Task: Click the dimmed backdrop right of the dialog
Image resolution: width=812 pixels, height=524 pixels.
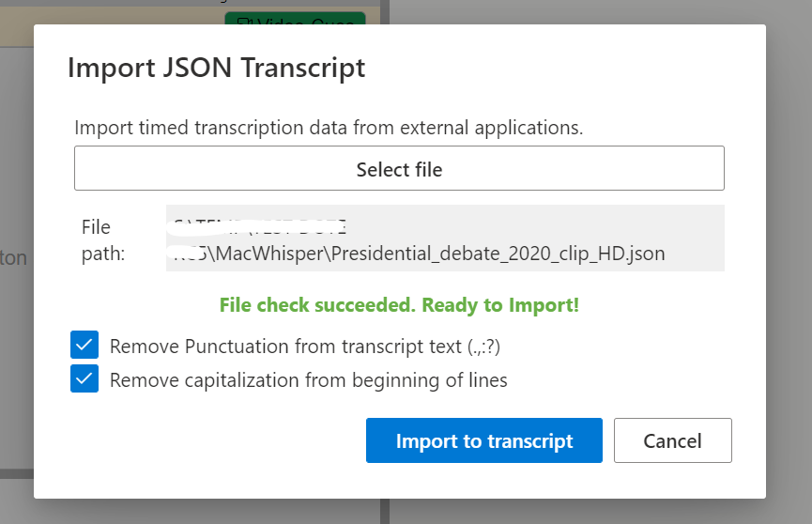Action: coord(789,259)
